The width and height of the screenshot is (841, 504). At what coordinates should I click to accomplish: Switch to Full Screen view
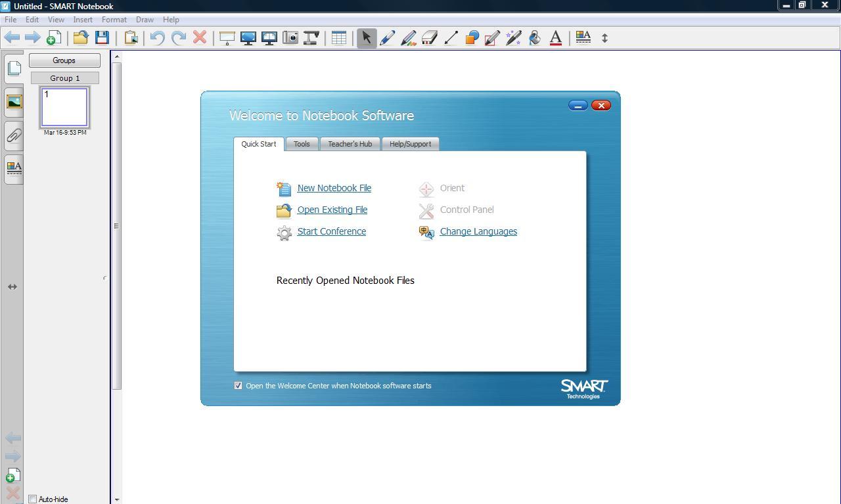(x=248, y=37)
